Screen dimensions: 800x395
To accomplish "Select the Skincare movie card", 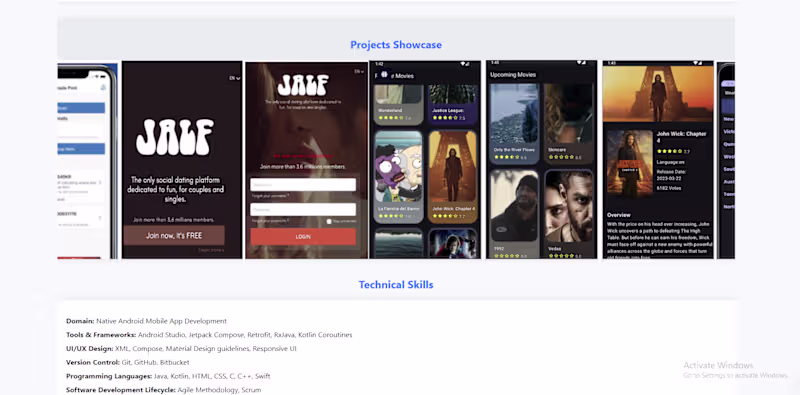I will [x=569, y=124].
